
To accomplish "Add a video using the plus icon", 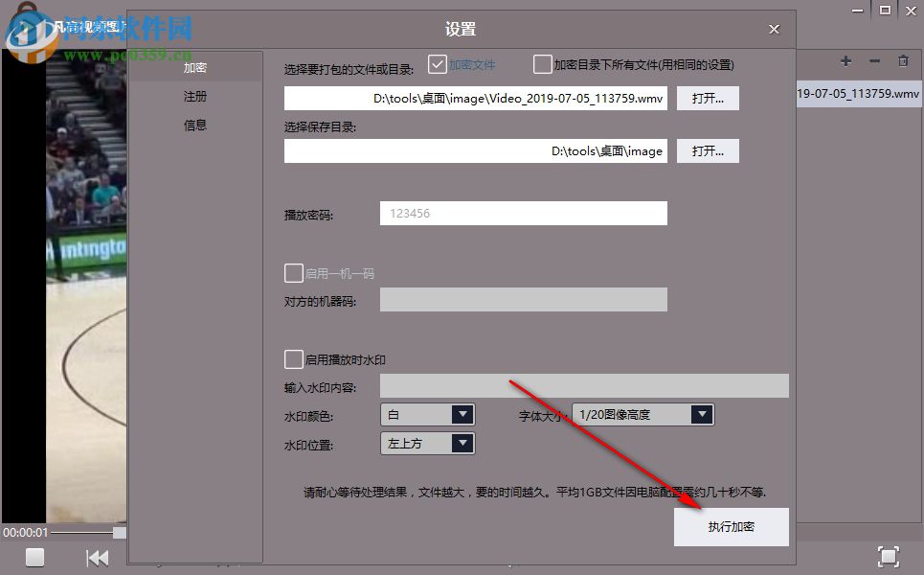I will 845,60.
